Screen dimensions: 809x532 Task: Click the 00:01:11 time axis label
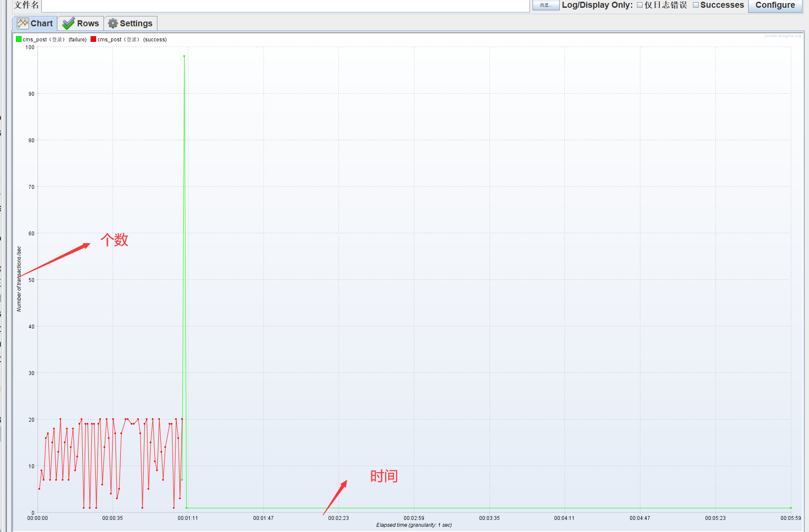(x=188, y=518)
